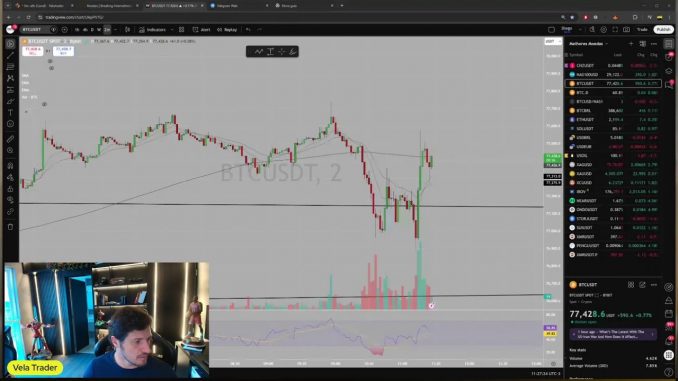Remove drawings with trash icon
678x381 pixels.
point(10,227)
